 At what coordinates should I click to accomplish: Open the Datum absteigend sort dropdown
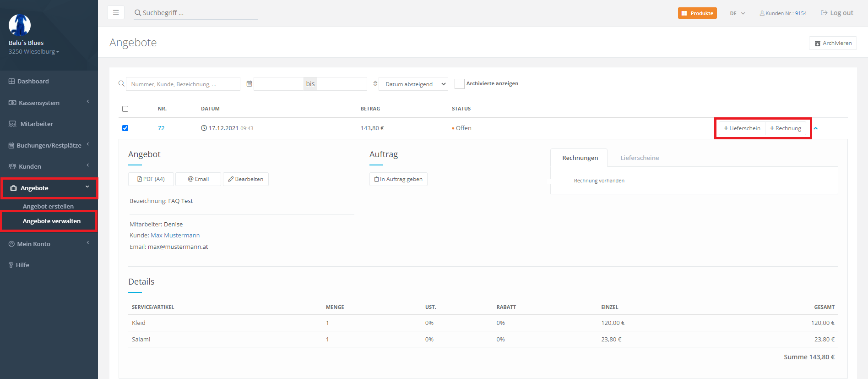click(x=413, y=84)
